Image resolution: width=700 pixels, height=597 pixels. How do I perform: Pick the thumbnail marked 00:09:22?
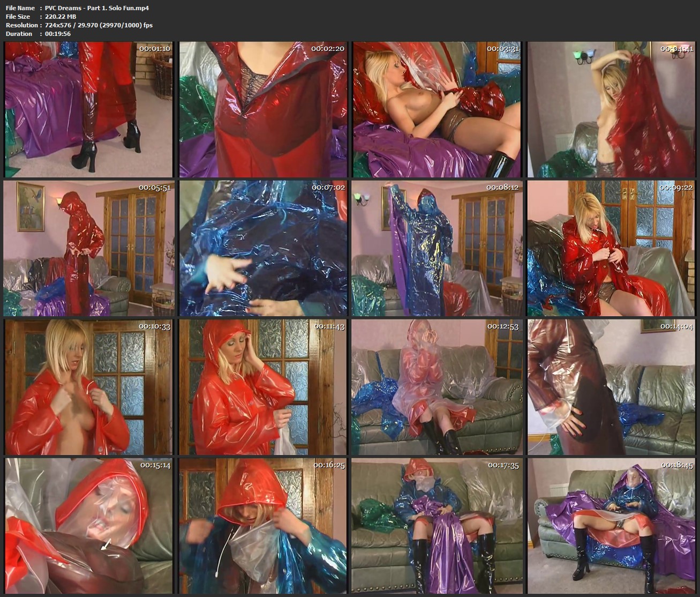pyautogui.click(x=612, y=249)
